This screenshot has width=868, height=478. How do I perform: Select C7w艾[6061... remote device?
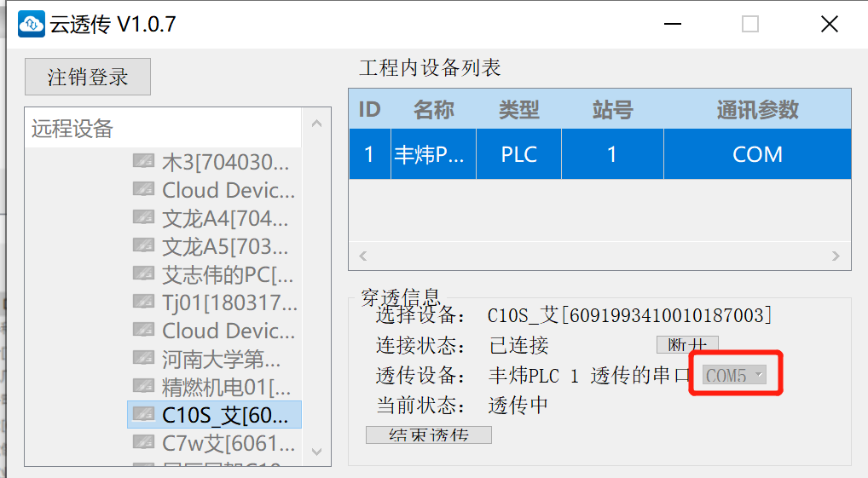229,444
